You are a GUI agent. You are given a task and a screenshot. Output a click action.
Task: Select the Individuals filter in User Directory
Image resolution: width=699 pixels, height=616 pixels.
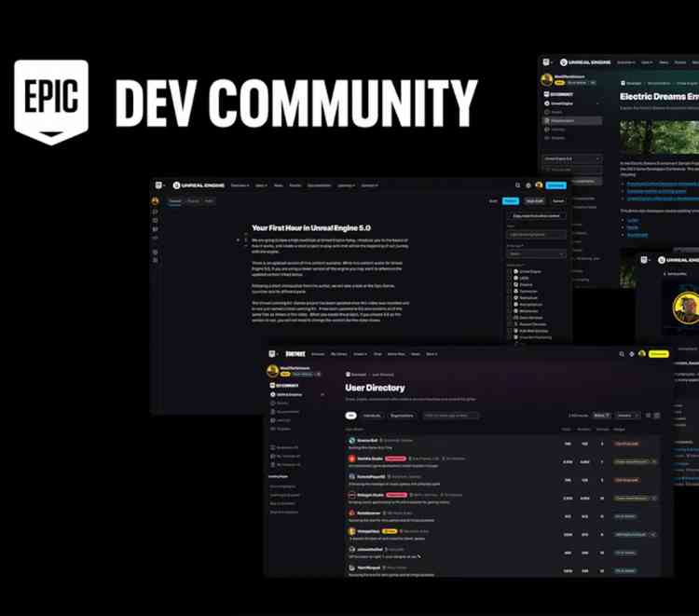click(x=372, y=416)
